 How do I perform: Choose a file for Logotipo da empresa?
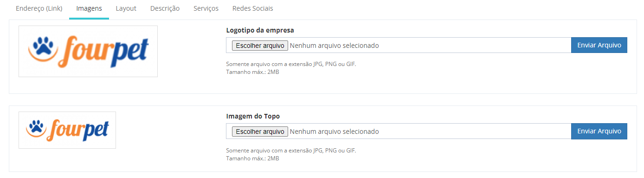coord(260,46)
